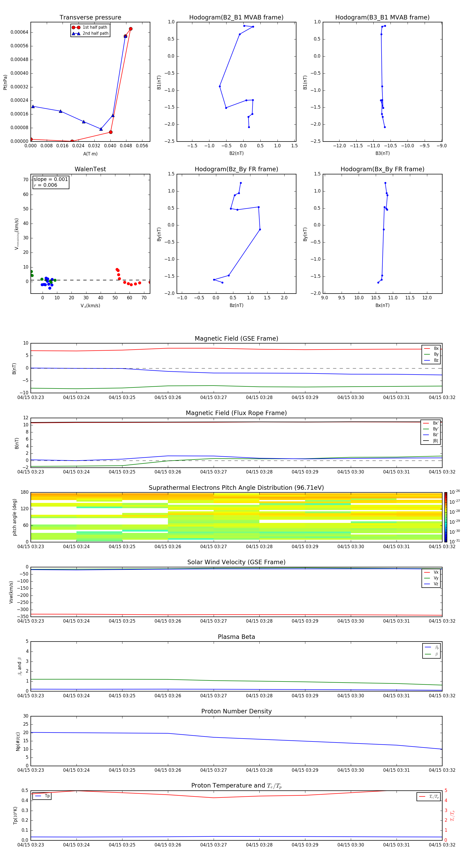Click the "A(T·m)" x-axis label

tap(90, 154)
